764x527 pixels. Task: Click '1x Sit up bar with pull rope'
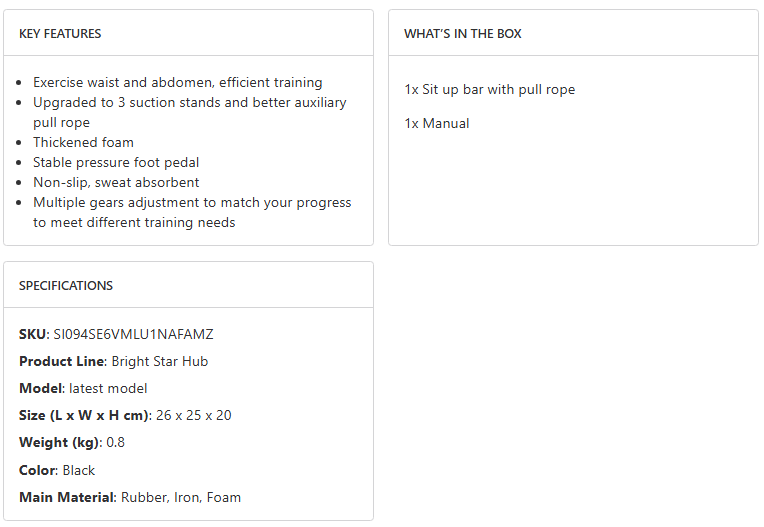[490, 90]
